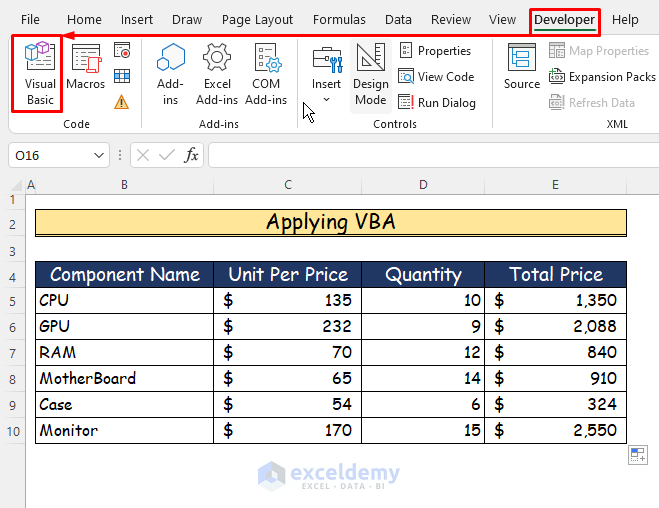Select total price cell showing 2,088

(556, 326)
